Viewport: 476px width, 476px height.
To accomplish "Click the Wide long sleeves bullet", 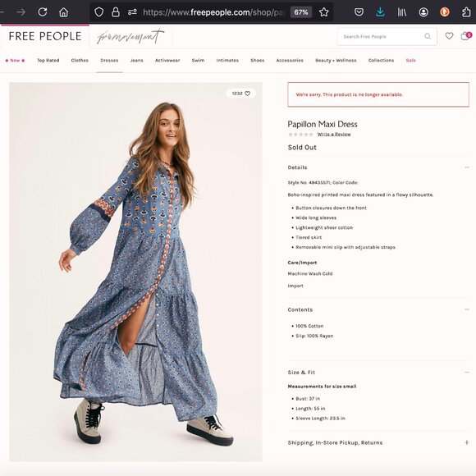I will [x=316, y=217].
